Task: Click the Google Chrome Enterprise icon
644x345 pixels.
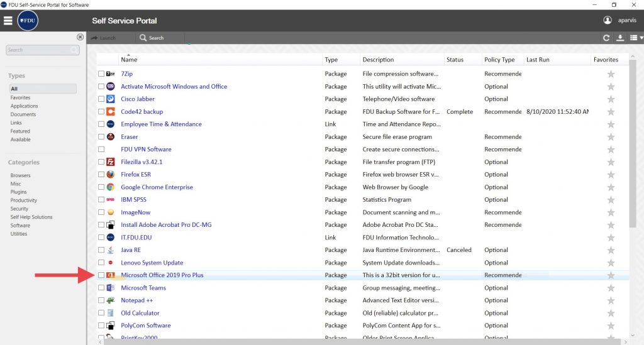Action: 111,187
